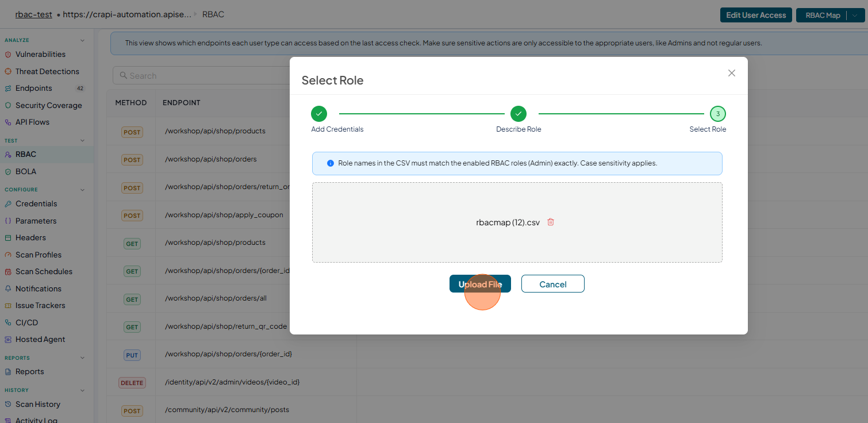This screenshot has width=868, height=423.
Task: Click the CI/CD icon in the sidebar
Action: (8, 322)
